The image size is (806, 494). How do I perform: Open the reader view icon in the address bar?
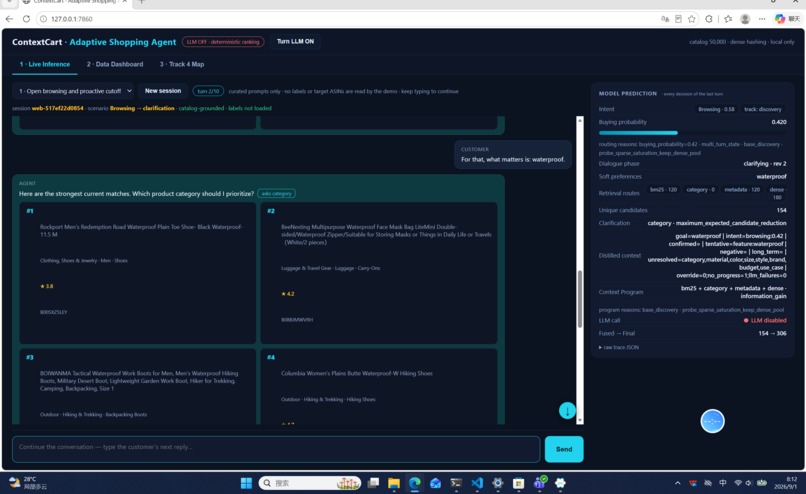pos(679,19)
